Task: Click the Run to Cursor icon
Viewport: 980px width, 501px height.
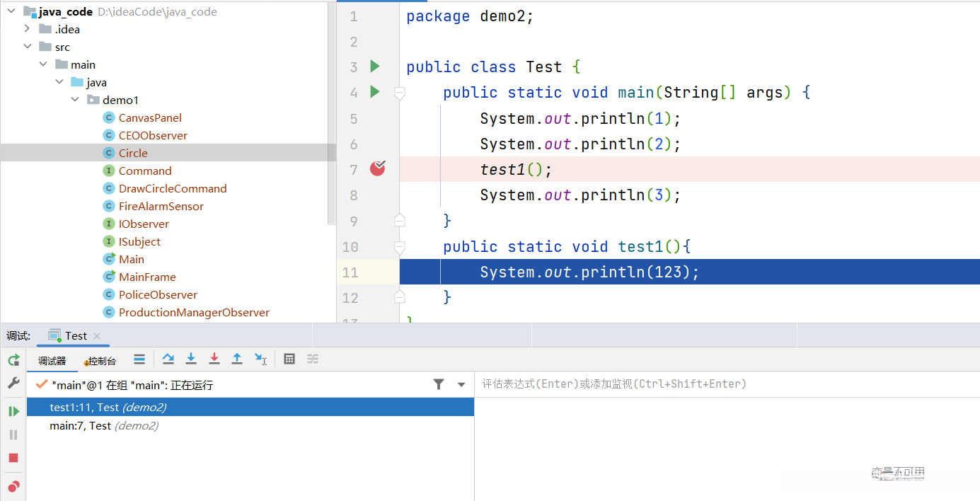Action: (260, 359)
